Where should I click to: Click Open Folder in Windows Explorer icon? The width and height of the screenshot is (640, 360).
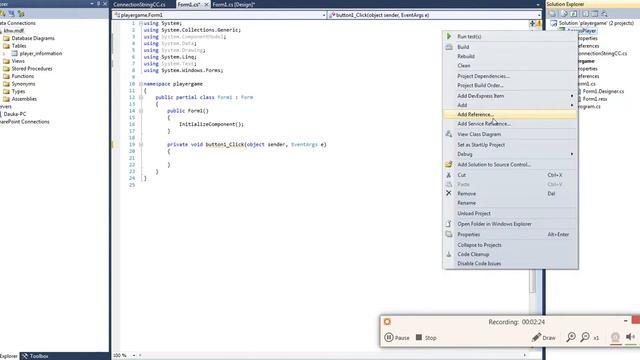(x=449, y=224)
